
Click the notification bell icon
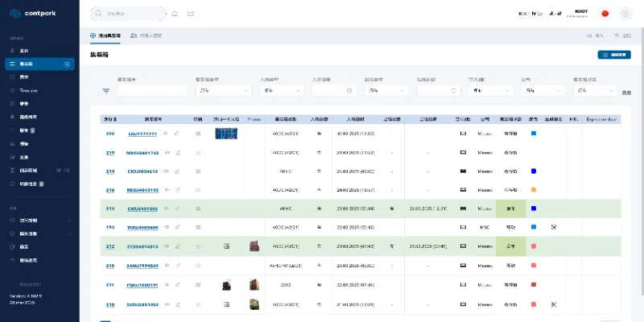pos(175,14)
